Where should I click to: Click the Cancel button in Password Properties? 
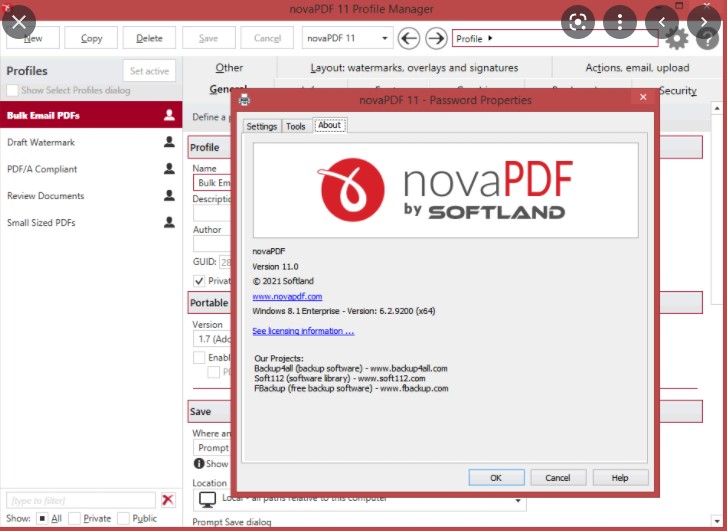click(558, 478)
